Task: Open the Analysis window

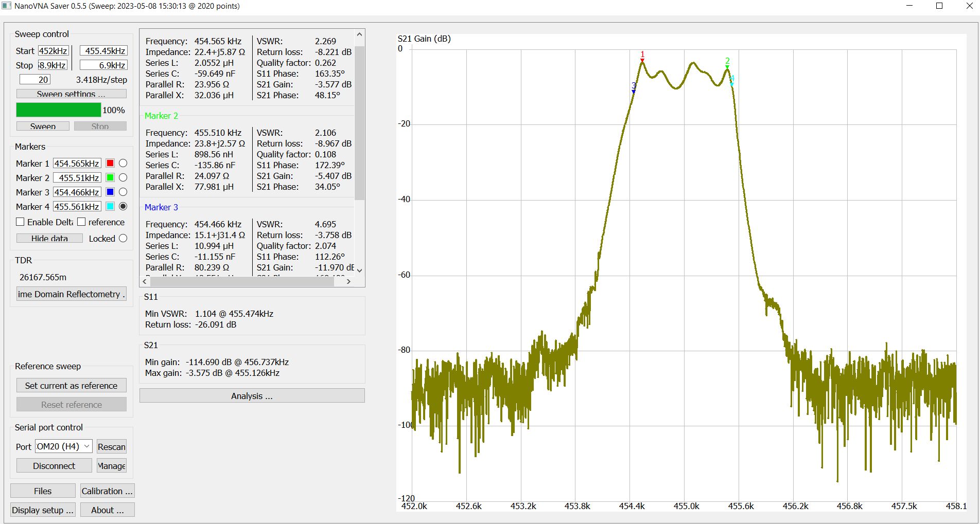Action: pos(252,396)
